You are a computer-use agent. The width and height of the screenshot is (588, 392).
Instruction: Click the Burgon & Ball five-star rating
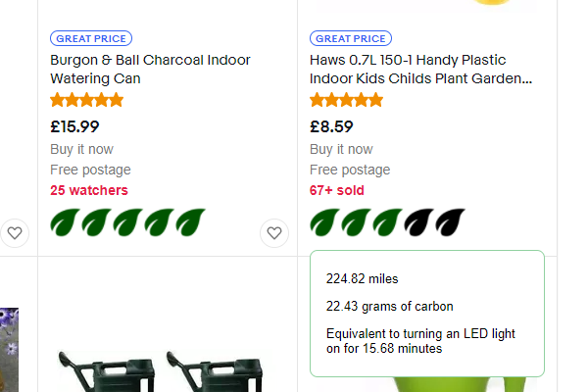tap(86, 100)
